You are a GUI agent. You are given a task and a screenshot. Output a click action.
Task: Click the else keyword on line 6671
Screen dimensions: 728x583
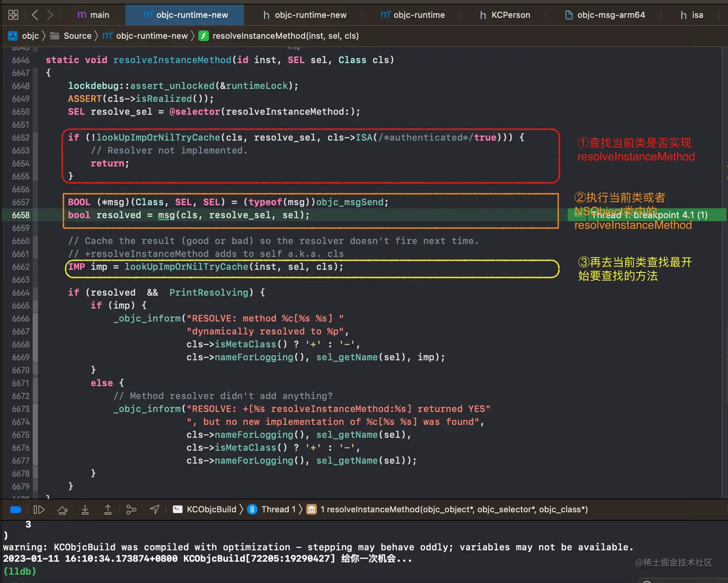pos(102,383)
